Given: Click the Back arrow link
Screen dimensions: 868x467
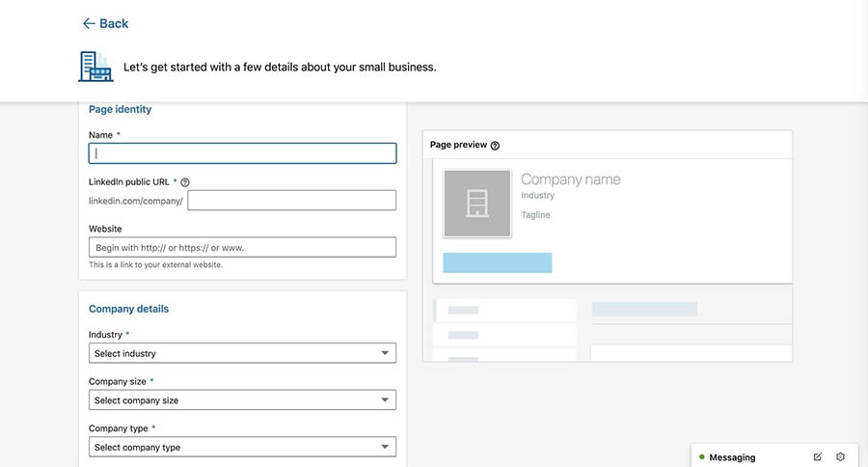Looking at the screenshot, I should coord(105,23).
